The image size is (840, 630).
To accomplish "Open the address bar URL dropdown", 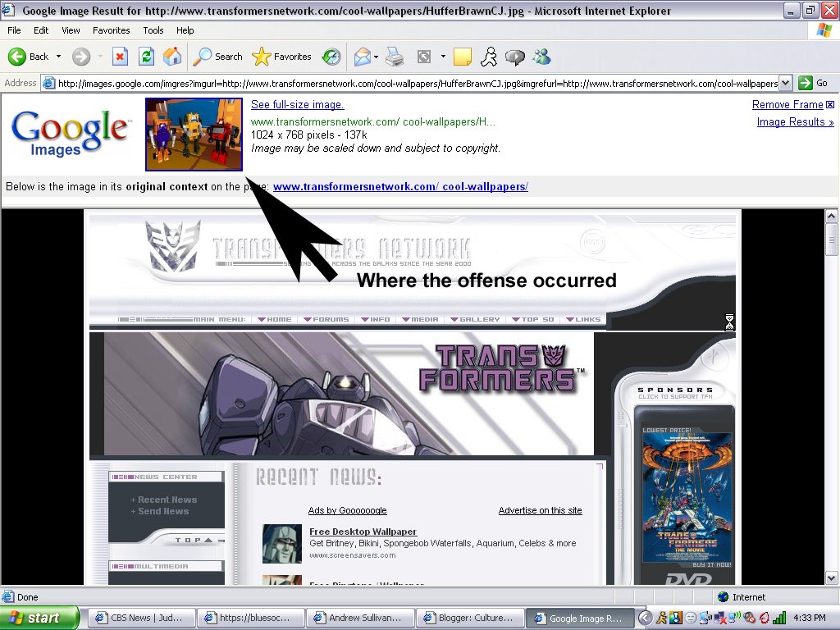I will pos(785,83).
